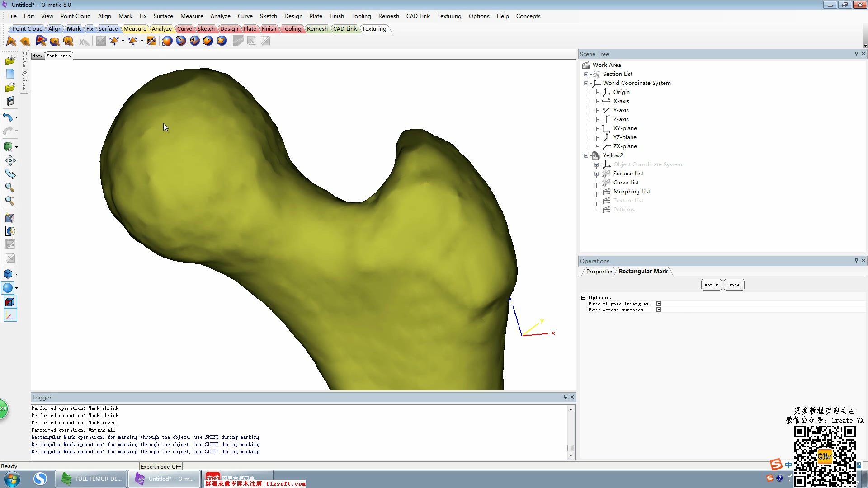
Task: Click the Save floppy disk icon
Action: tap(10, 101)
